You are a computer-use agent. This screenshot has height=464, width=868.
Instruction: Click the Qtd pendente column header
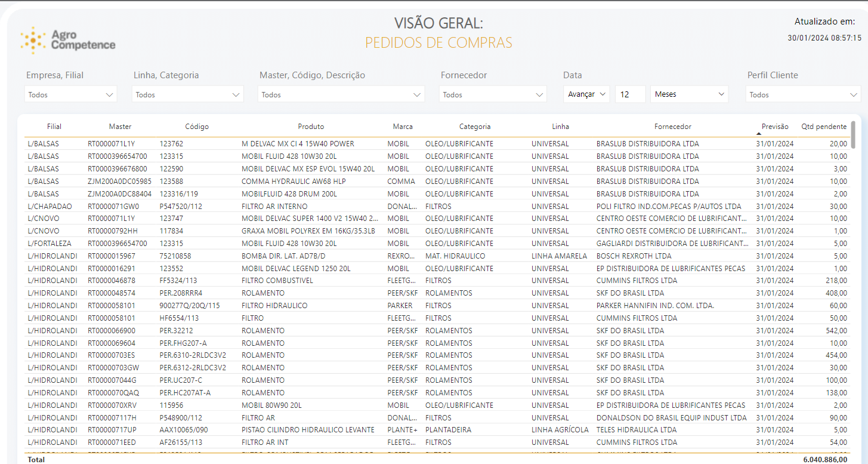pyautogui.click(x=824, y=127)
